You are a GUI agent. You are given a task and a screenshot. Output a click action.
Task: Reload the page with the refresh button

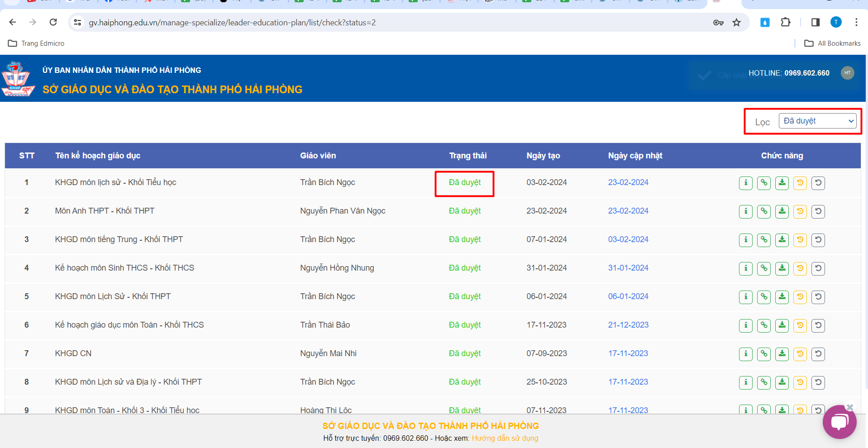[x=53, y=22]
